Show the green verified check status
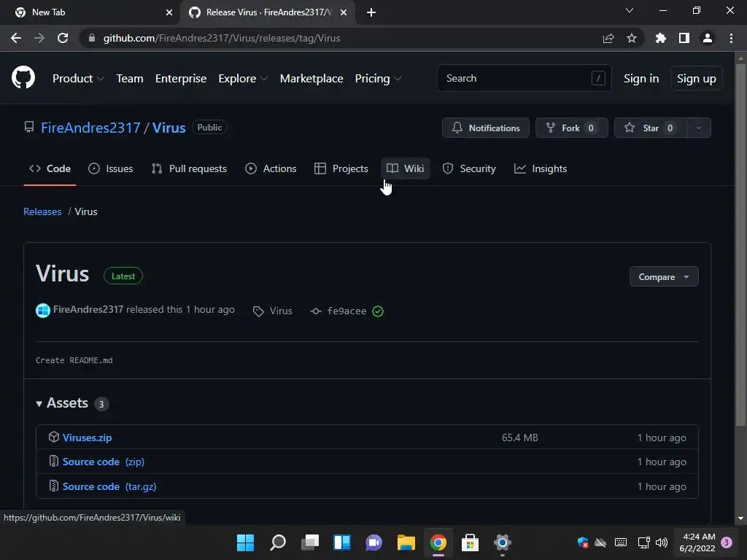This screenshot has height=560, width=747. 378,311
